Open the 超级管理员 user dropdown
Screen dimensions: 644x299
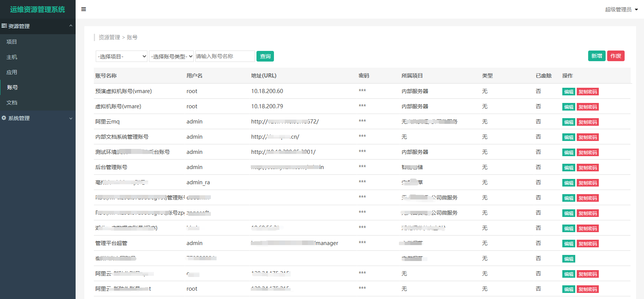tap(621, 9)
